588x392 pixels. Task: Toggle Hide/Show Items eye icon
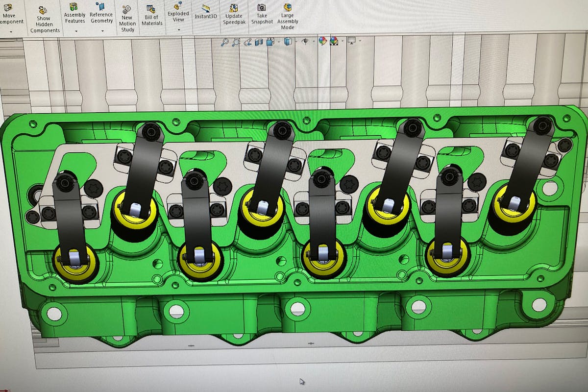(305, 42)
